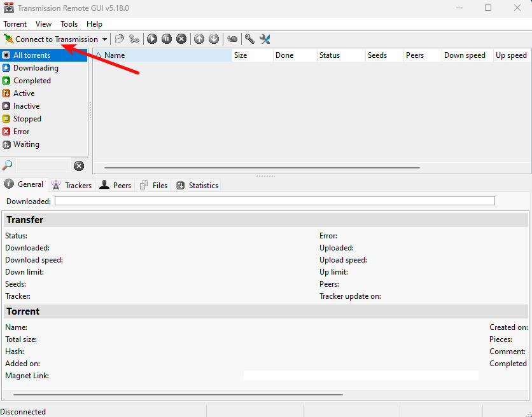532x417 pixels.
Task: Start the torrent with play icon
Action: (152, 39)
